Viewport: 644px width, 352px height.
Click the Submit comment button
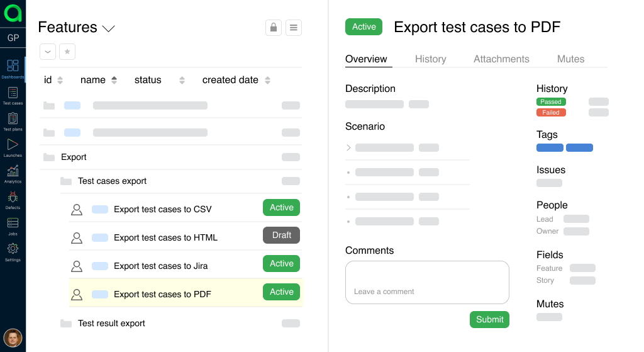click(x=489, y=319)
